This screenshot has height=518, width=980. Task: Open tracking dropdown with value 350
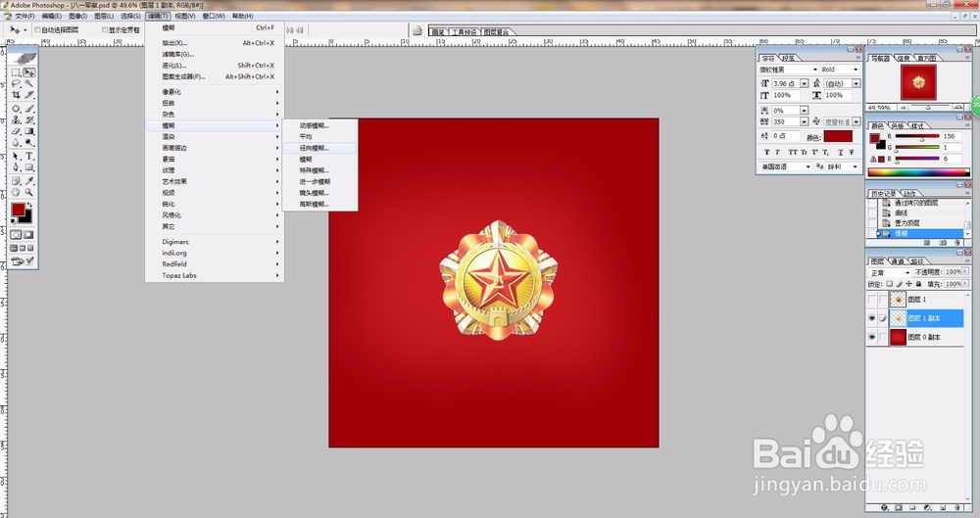pos(805,121)
